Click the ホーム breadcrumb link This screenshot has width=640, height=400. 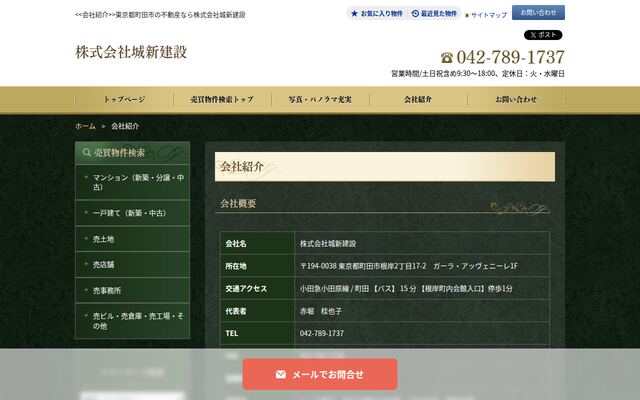[x=85, y=126]
